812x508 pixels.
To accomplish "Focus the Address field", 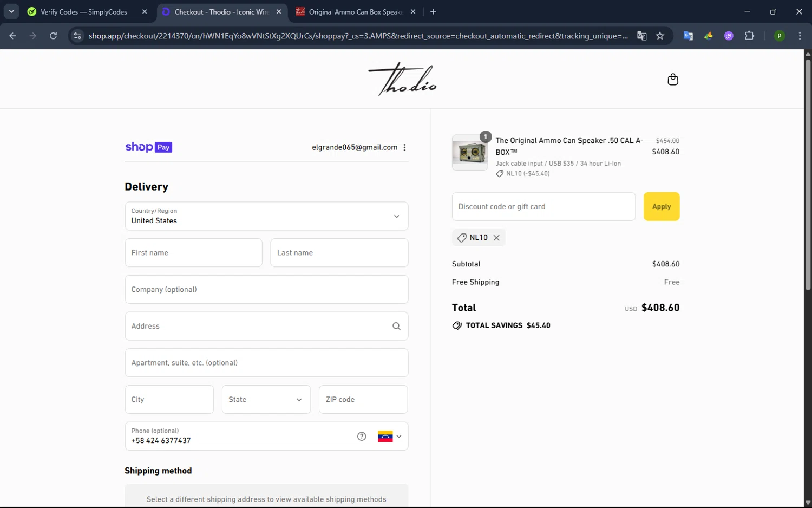I will click(x=266, y=326).
